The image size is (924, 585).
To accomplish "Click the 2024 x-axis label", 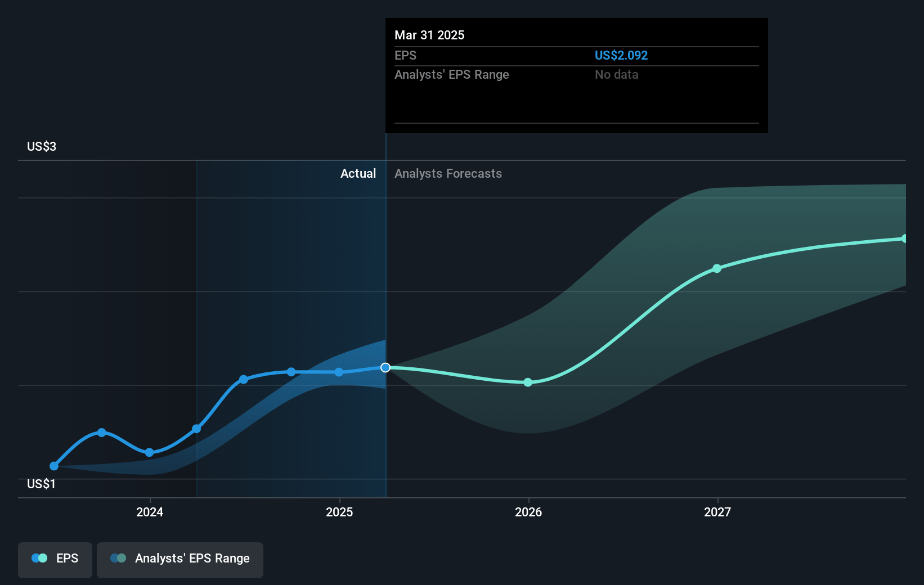I will tap(150, 512).
